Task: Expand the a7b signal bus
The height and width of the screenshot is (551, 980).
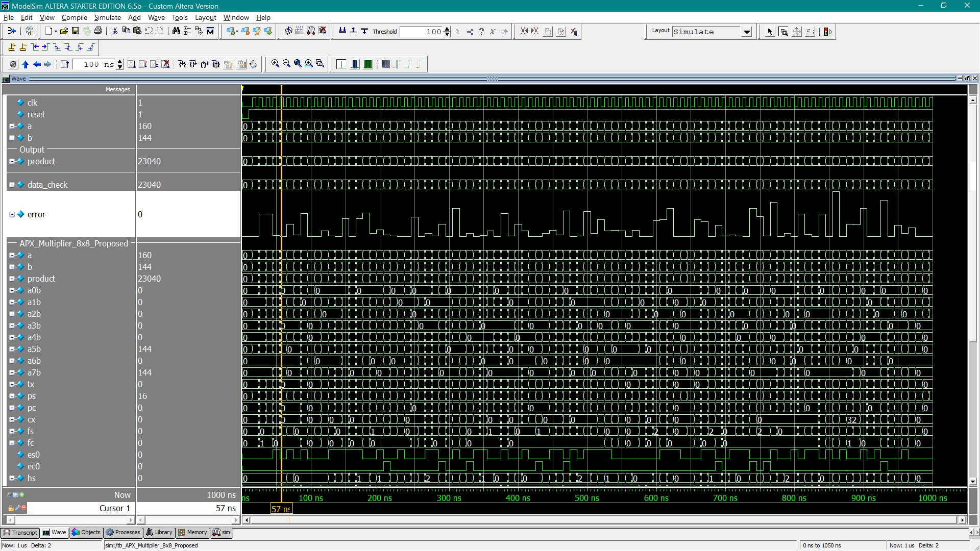Action: 12,372
